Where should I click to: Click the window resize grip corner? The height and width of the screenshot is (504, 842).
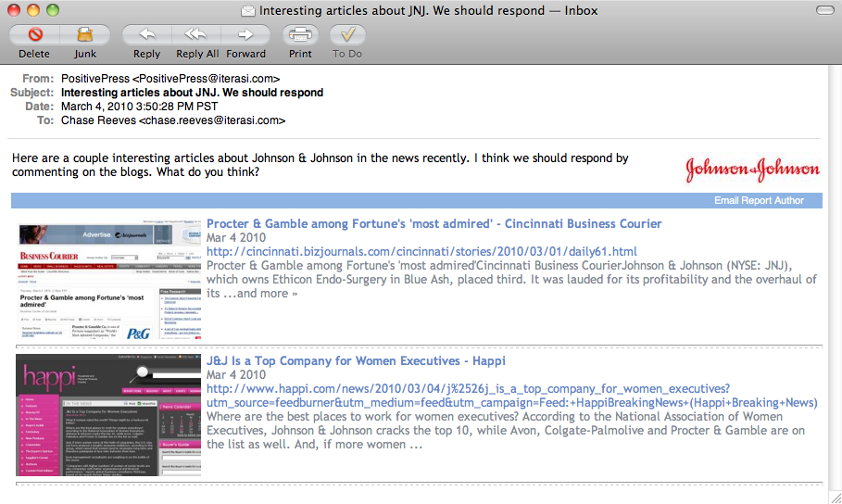coord(835,498)
